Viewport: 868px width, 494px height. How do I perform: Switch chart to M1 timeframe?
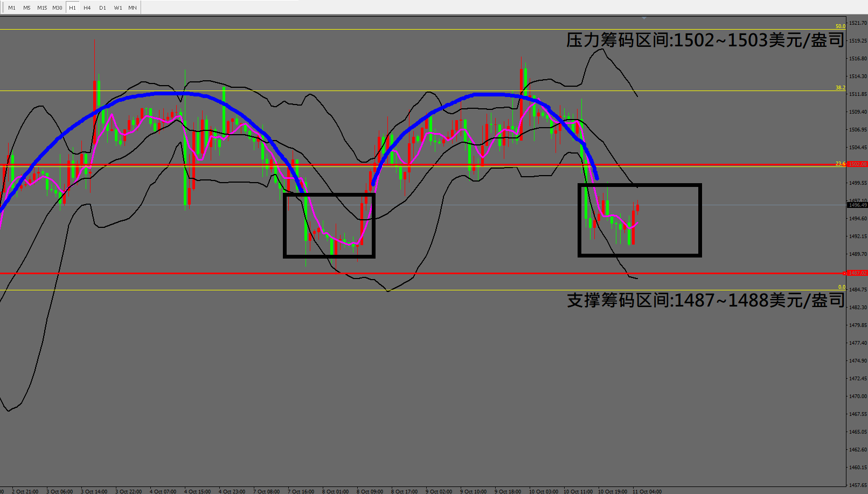[12, 8]
